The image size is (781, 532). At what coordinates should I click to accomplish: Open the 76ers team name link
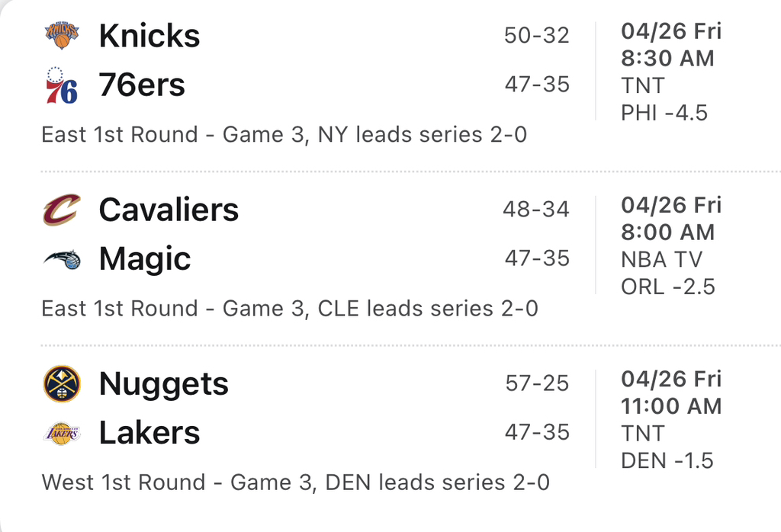(142, 85)
